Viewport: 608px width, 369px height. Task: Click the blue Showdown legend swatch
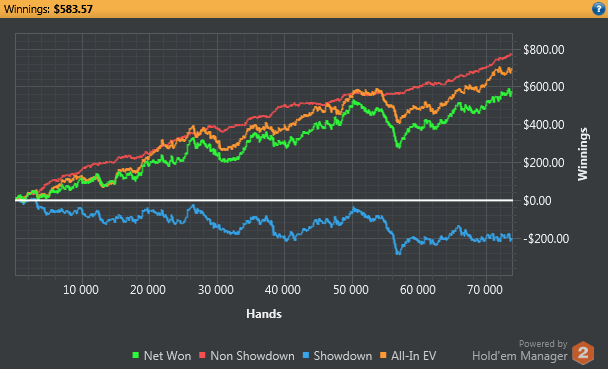[306, 355]
